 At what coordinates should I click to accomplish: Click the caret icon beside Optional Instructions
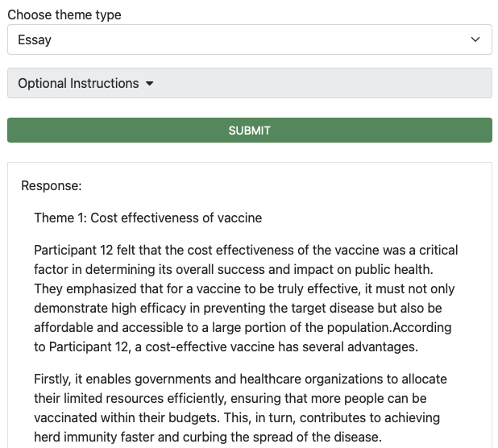[150, 84]
